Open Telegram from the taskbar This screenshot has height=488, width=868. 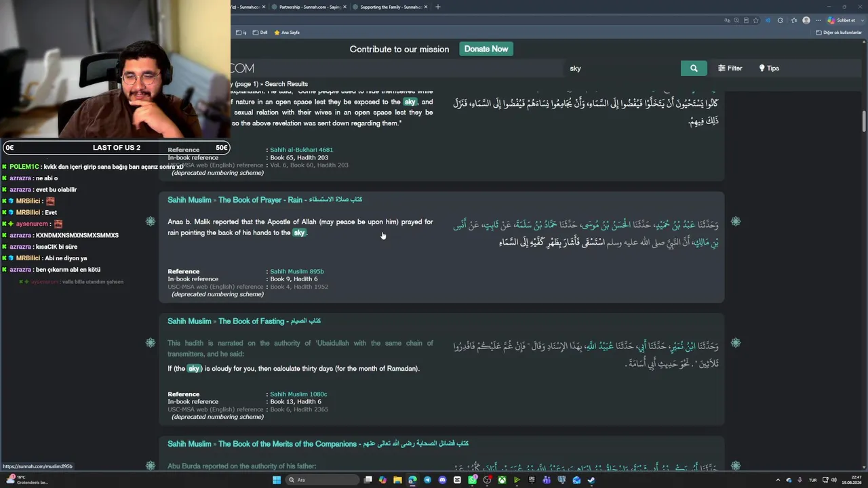427,480
